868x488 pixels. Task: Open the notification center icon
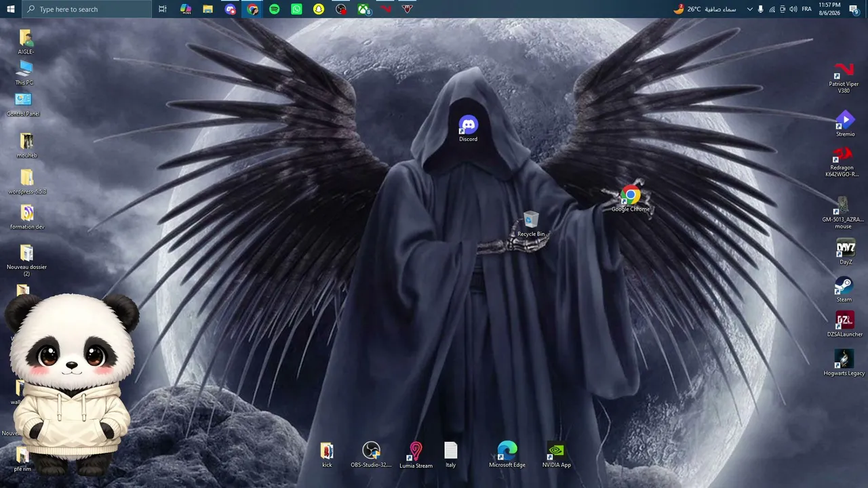pyautogui.click(x=854, y=9)
